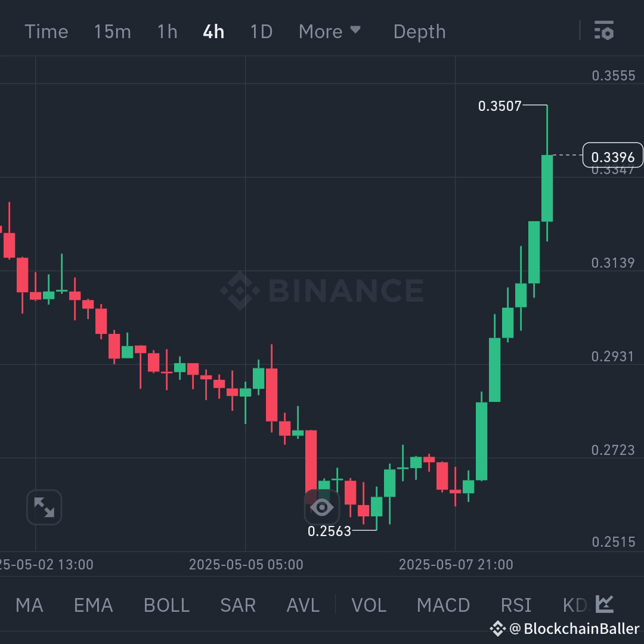
Task: Switch to the 1D interval tab
Action: click(x=261, y=31)
